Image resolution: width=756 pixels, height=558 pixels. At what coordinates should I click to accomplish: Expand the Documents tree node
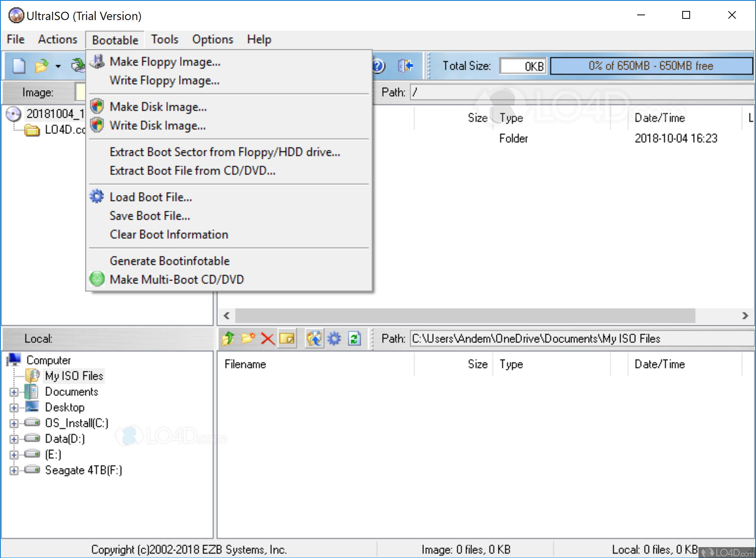click(14, 392)
